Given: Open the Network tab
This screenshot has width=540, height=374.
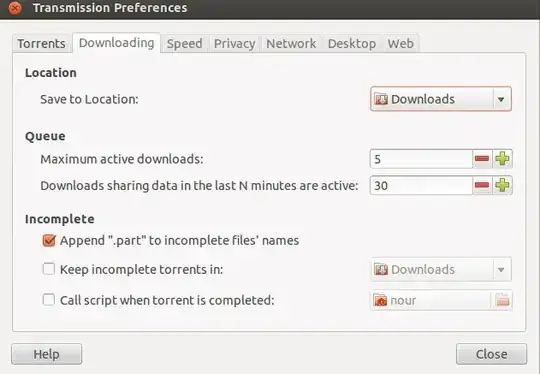Looking at the screenshot, I should click(x=291, y=44).
